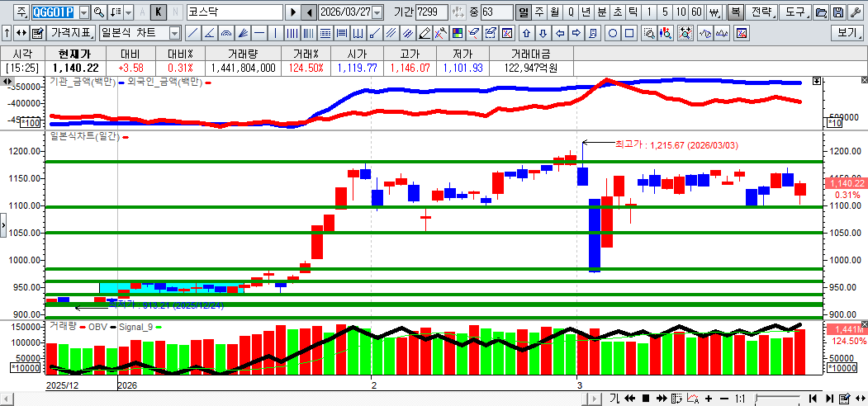Open the date 2026/03/27 dropdown

377,12
